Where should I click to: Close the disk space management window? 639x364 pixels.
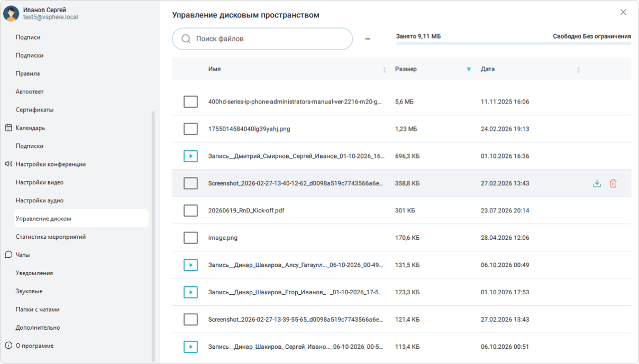pos(623,12)
